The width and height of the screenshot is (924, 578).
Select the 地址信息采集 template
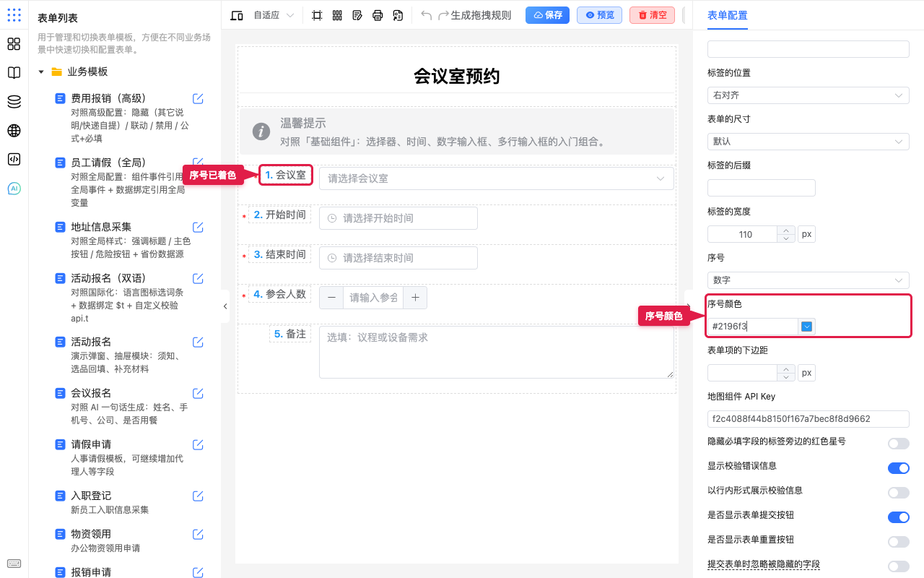101,227
